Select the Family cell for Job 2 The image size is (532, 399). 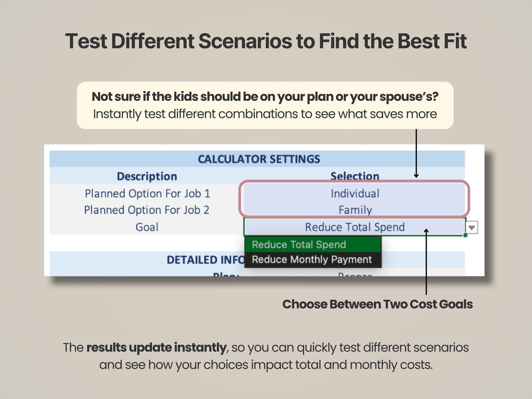click(x=355, y=210)
